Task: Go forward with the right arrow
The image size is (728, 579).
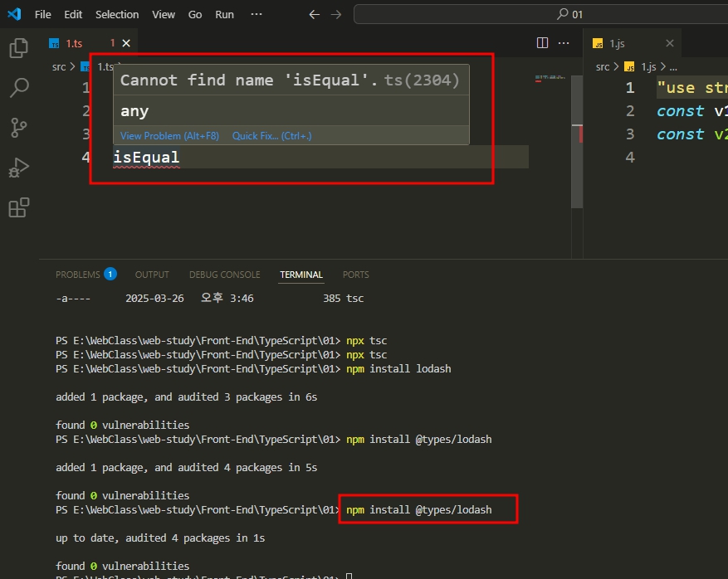Action: point(336,14)
